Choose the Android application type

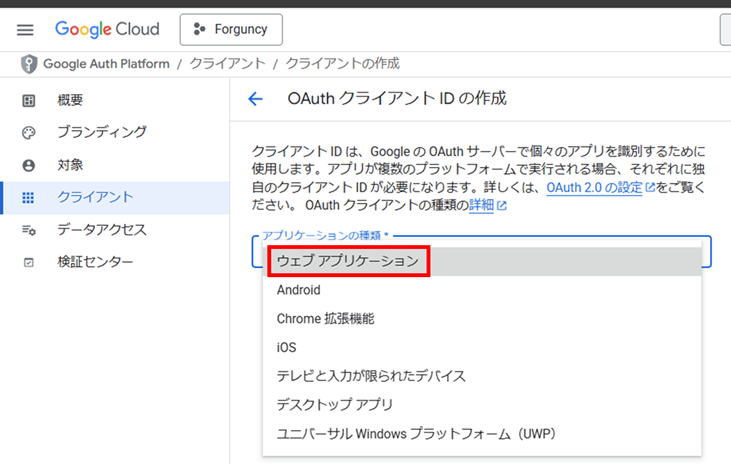tap(482, 290)
